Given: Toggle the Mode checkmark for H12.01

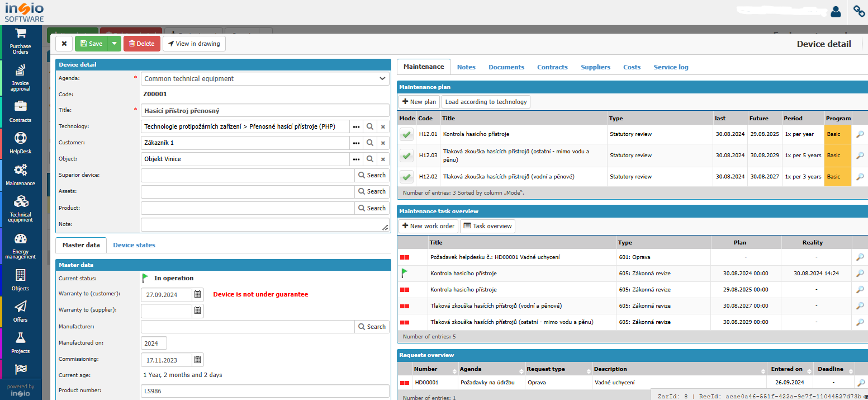Looking at the screenshot, I should coord(406,134).
